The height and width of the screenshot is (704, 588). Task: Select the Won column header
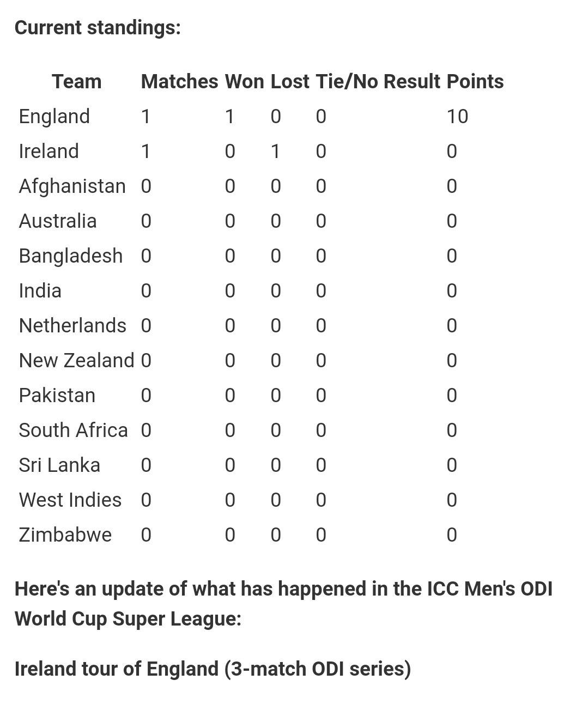244,81
